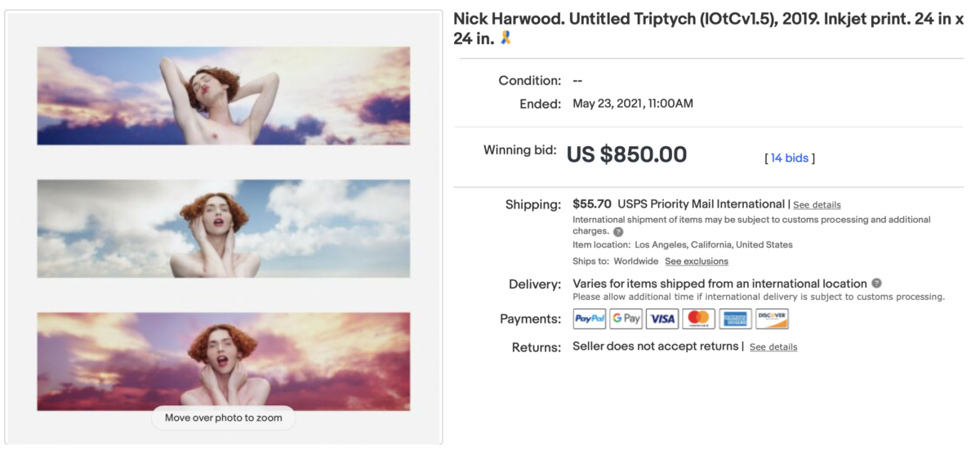This screenshot has width=980, height=451.
Task: Click the PayPal payment icon
Action: [590, 319]
